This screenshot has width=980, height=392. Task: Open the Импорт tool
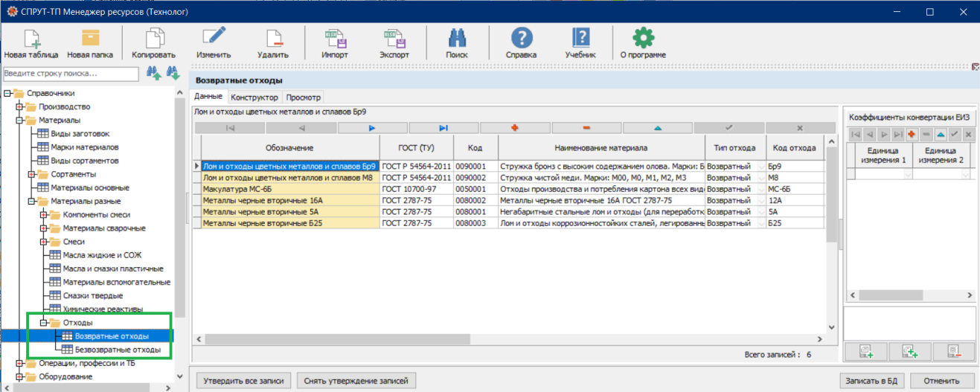pyautogui.click(x=334, y=39)
